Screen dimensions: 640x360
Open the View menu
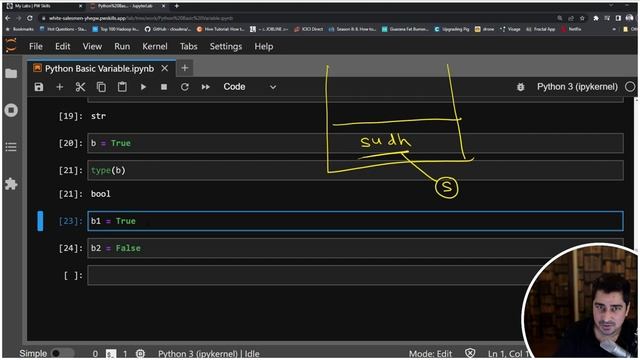coord(92,47)
